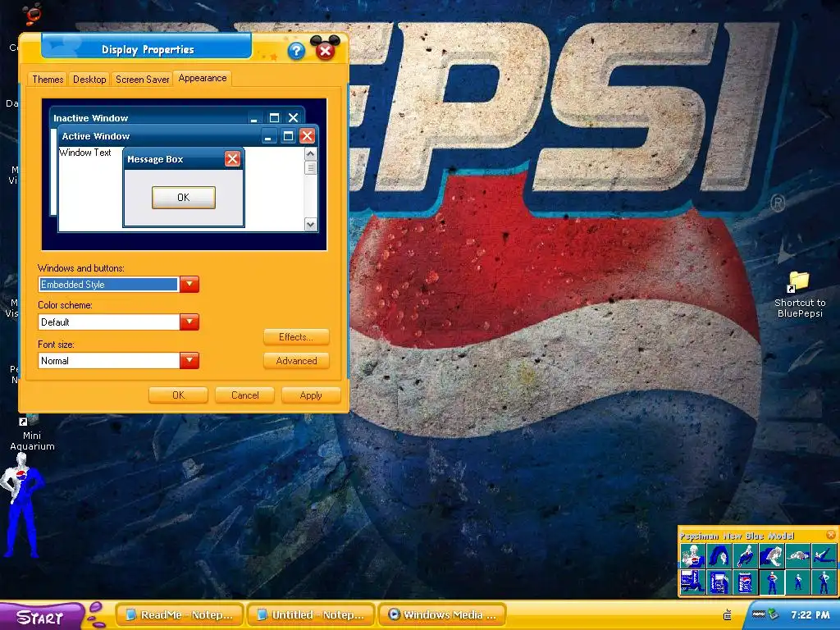Expand the Color scheme dropdown arrow

pyautogui.click(x=189, y=322)
